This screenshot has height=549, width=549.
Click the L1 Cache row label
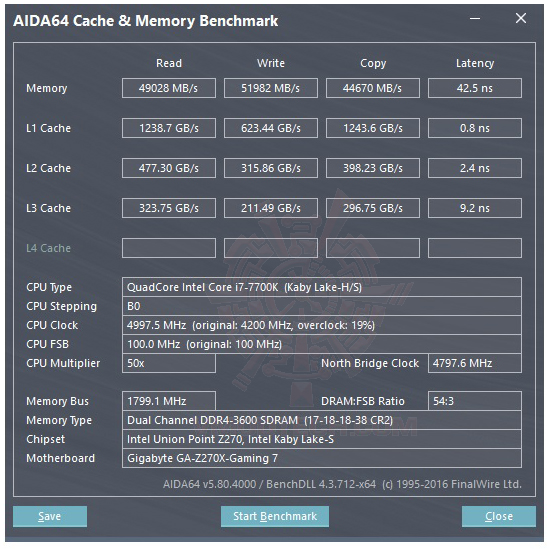point(48,128)
